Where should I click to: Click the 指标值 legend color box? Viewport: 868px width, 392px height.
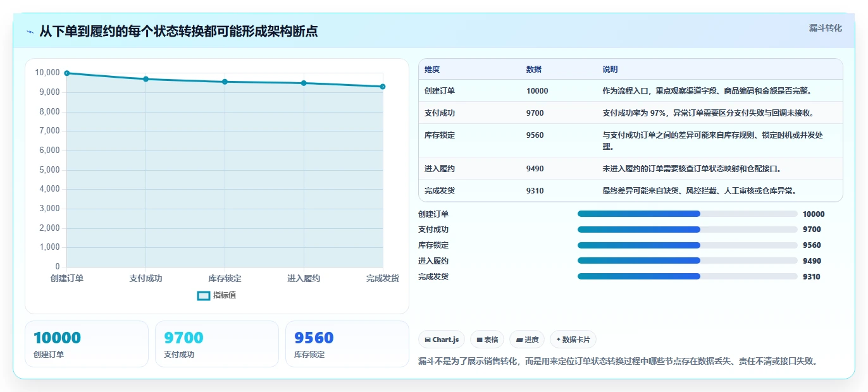coord(204,295)
